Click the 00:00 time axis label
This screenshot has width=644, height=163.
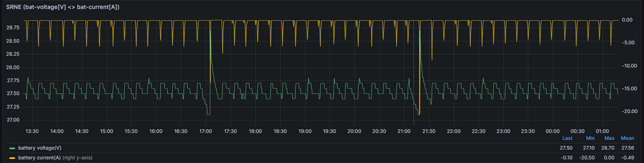click(x=553, y=131)
